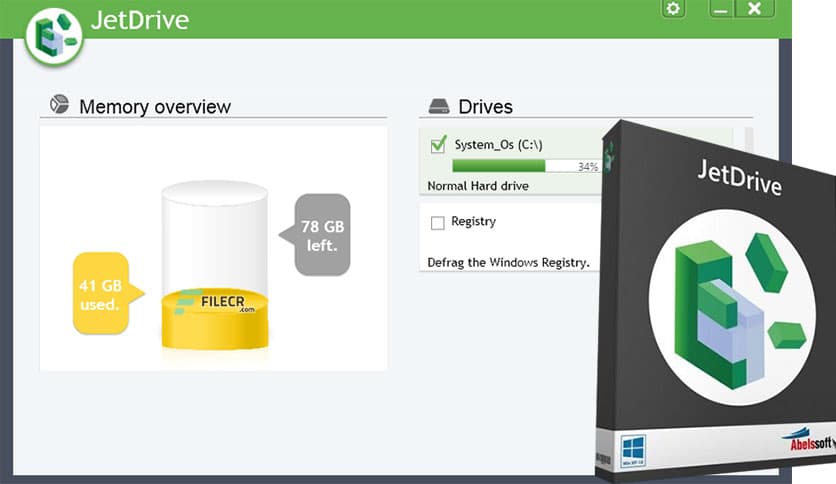Click the Drives section heading

pyautogui.click(x=485, y=106)
